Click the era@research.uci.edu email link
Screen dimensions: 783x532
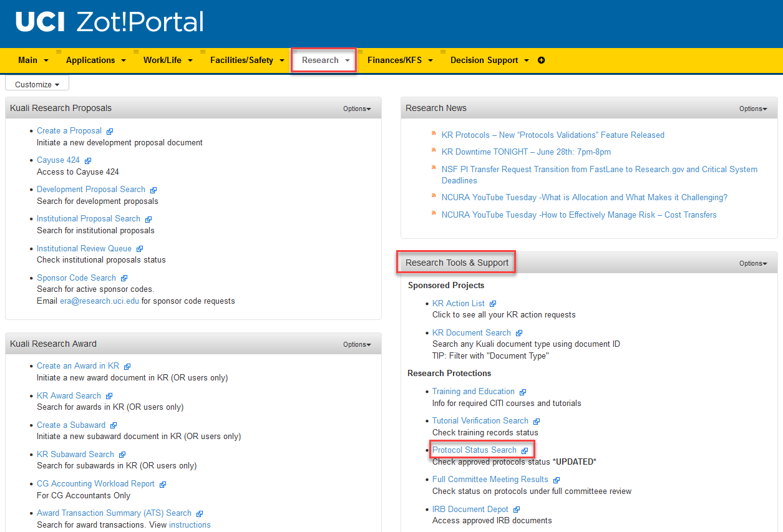point(100,301)
